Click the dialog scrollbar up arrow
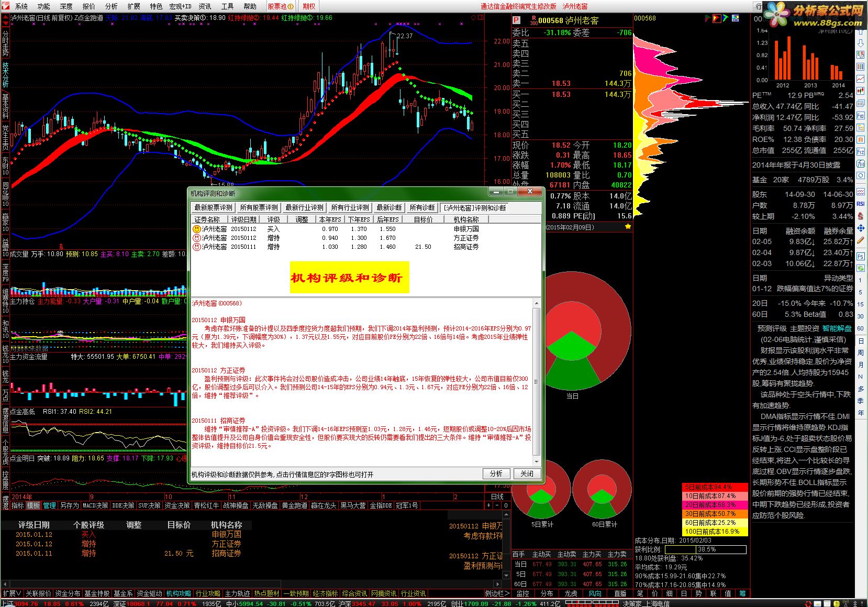868x607 pixels. (x=537, y=304)
